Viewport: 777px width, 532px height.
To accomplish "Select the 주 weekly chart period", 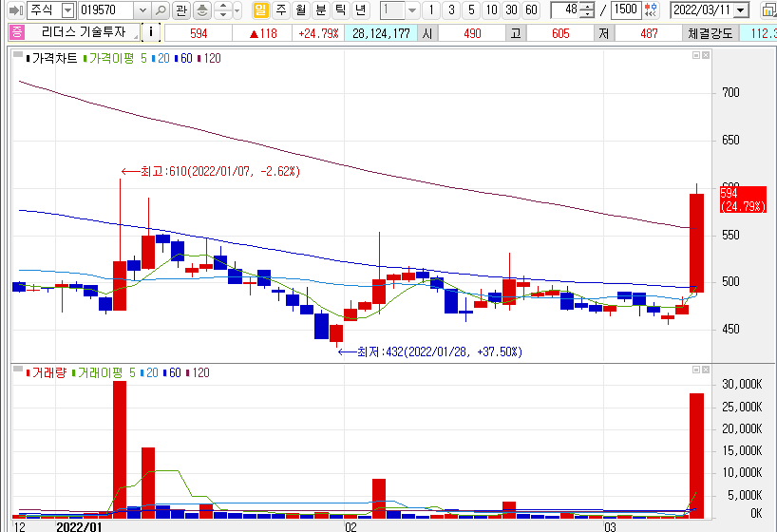I will (x=281, y=9).
